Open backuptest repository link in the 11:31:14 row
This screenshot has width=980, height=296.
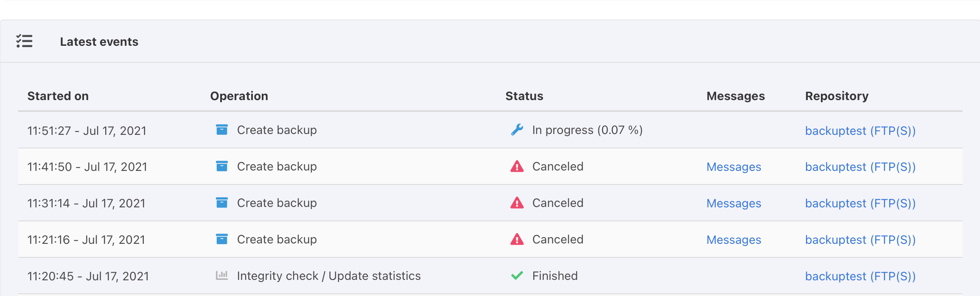860,204
